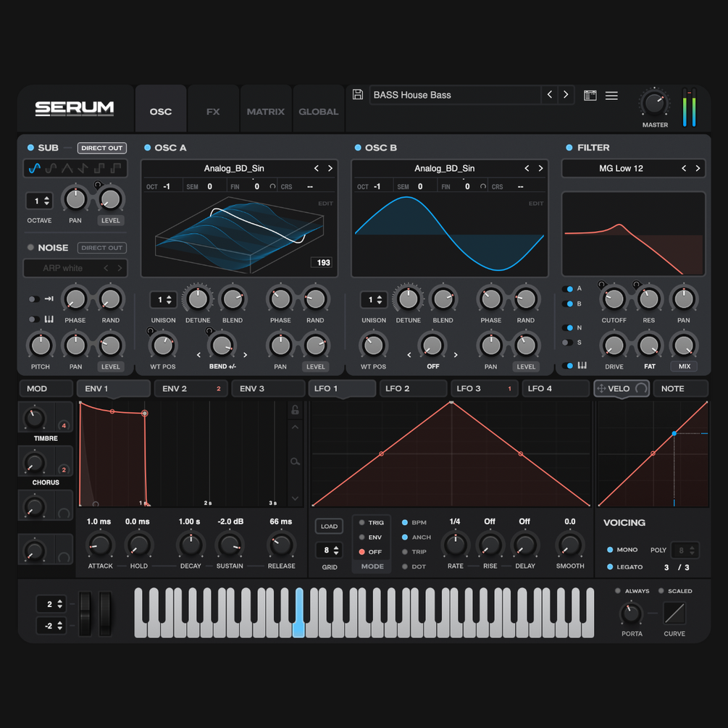The width and height of the screenshot is (728, 728).
Task: Click the VELO drag-move crosshair icon
Action: tap(601, 388)
